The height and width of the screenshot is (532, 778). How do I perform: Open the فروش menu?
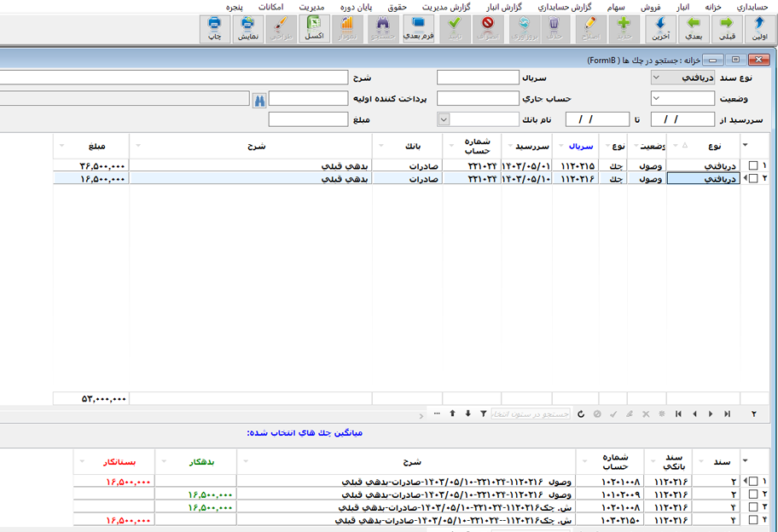[651, 7]
